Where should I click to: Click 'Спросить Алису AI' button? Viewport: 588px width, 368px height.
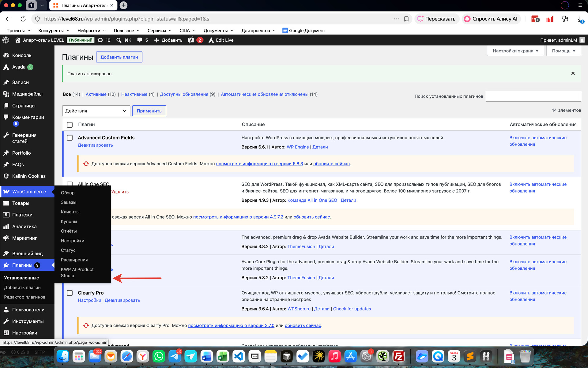(x=492, y=19)
